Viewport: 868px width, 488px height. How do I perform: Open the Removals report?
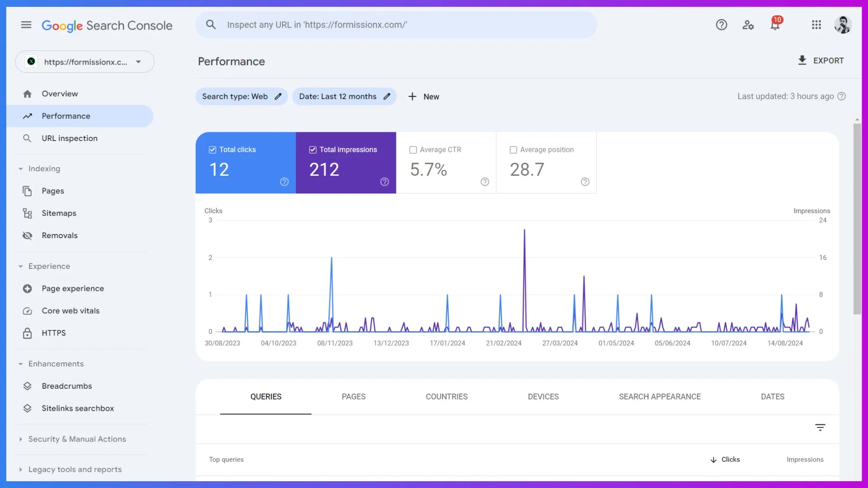tap(59, 235)
